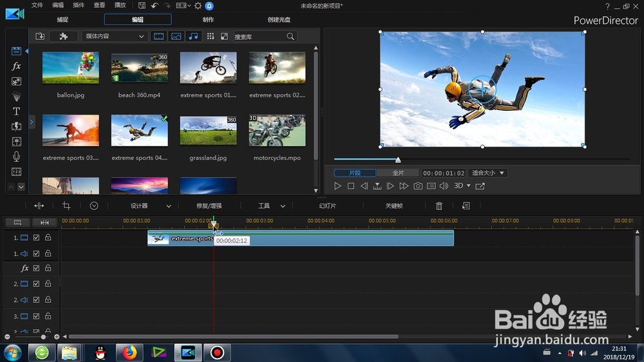
Task: Open the settings gear icon
Action: pyautogui.click(x=198, y=6)
